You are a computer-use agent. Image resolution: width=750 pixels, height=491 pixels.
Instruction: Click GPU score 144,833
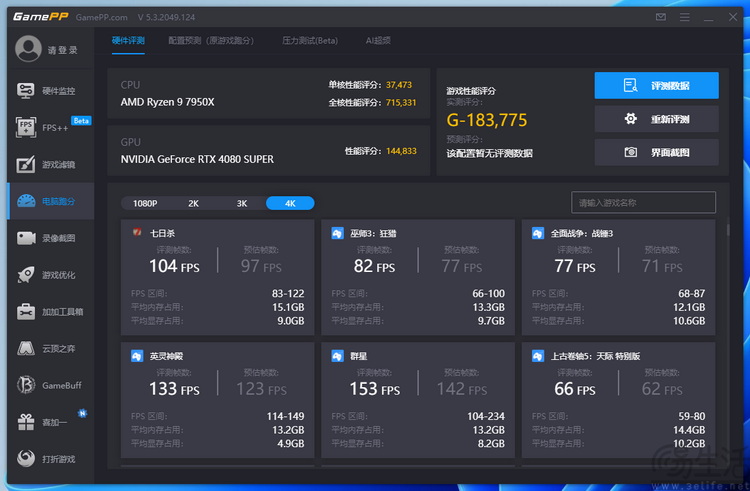(x=401, y=151)
